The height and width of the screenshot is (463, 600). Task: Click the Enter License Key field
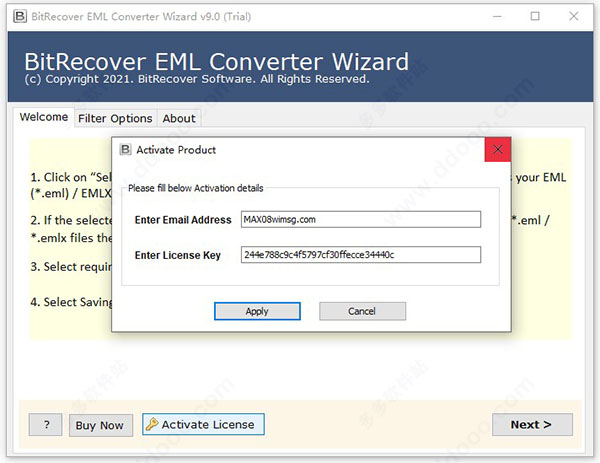pos(360,254)
